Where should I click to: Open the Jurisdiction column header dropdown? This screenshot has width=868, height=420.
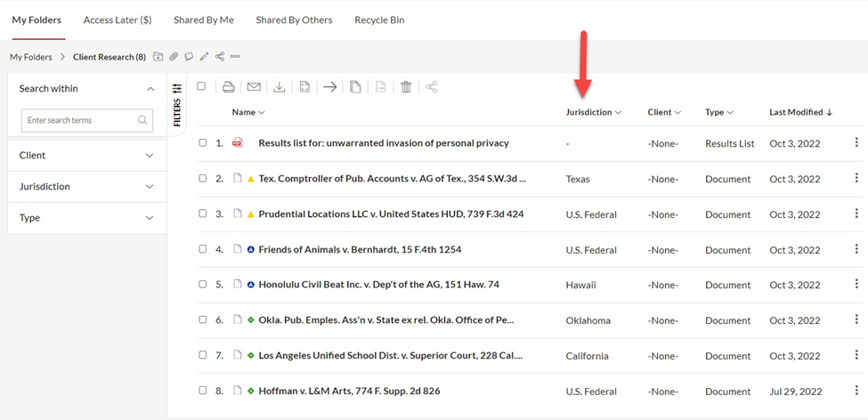(x=594, y=112)
